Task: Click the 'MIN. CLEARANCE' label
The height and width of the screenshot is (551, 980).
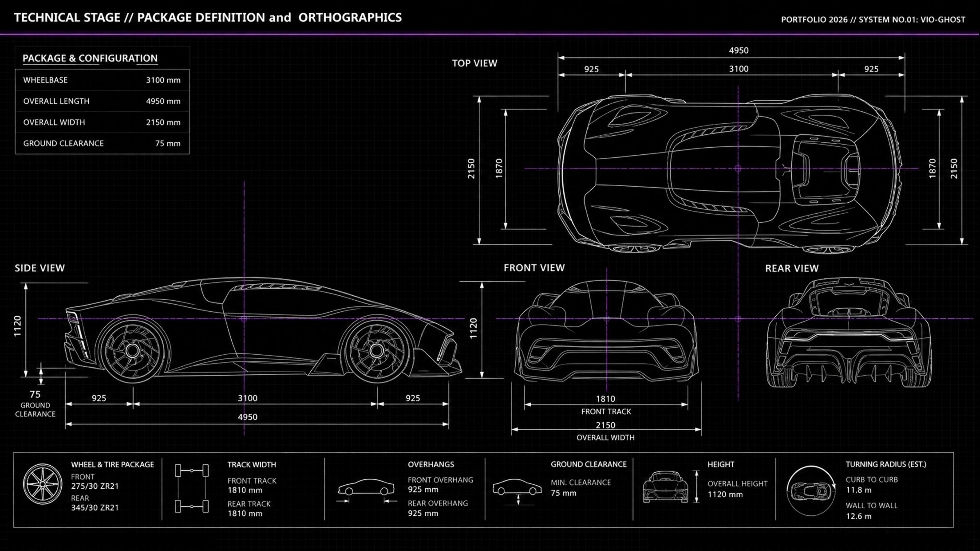Action: 581,483
